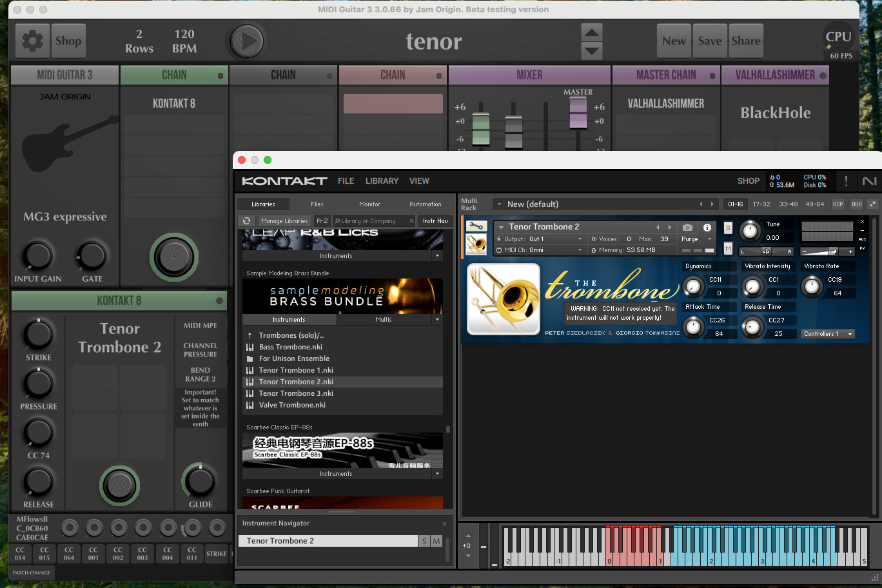Mute the Tenor Trombone 2 instrument
Screen dimensions: 882x588
click(728, 248)
